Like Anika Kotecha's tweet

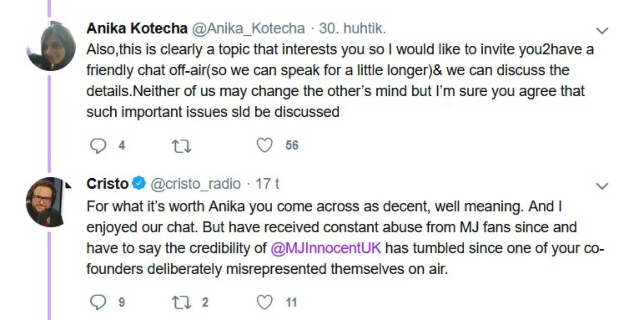(264, 145)
